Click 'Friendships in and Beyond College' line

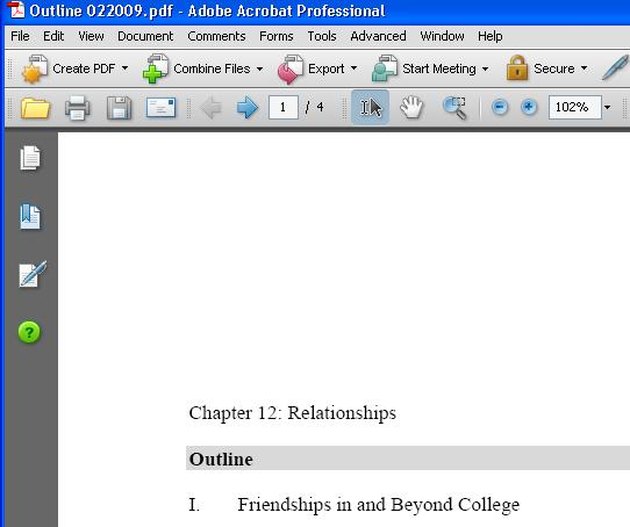click(x=378, y=505)
